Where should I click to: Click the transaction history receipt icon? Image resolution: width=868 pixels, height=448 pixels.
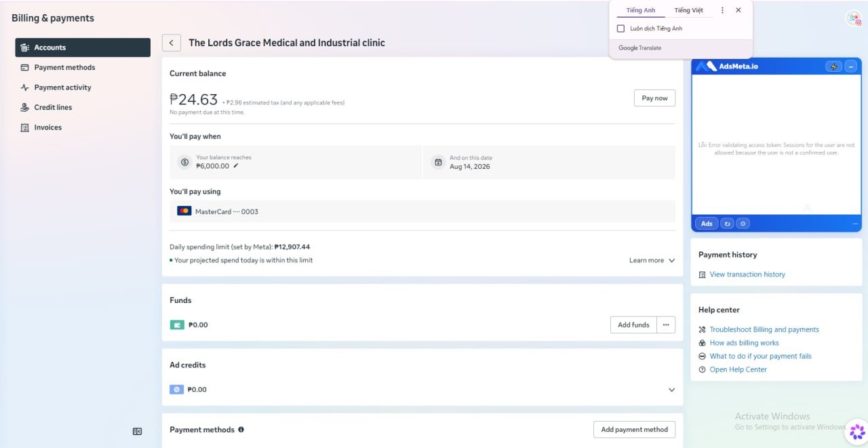(x=702, y=274)
